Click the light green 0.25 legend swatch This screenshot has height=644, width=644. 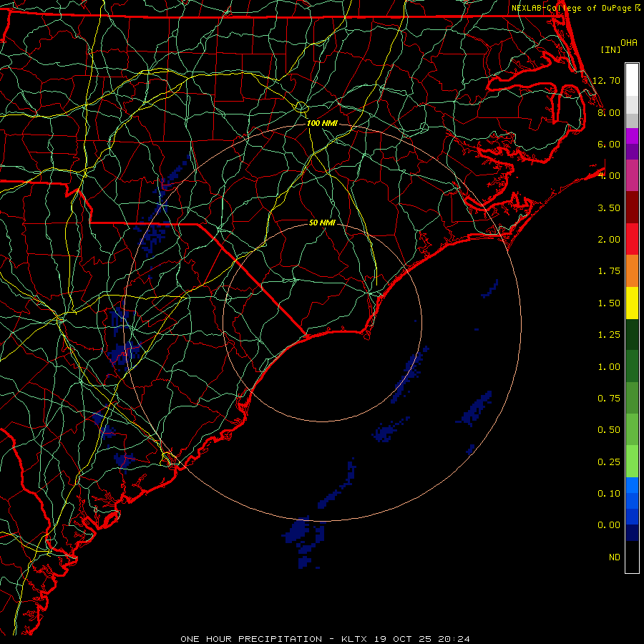632,462
